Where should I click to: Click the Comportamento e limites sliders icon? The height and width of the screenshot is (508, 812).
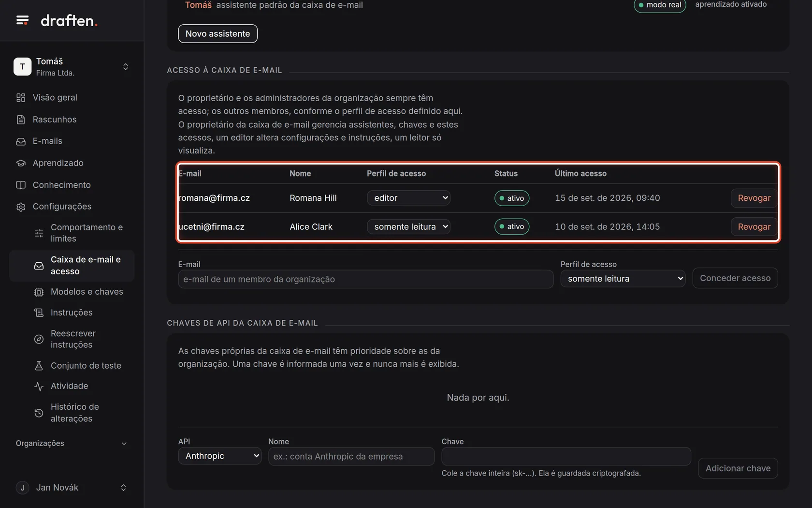39,233
